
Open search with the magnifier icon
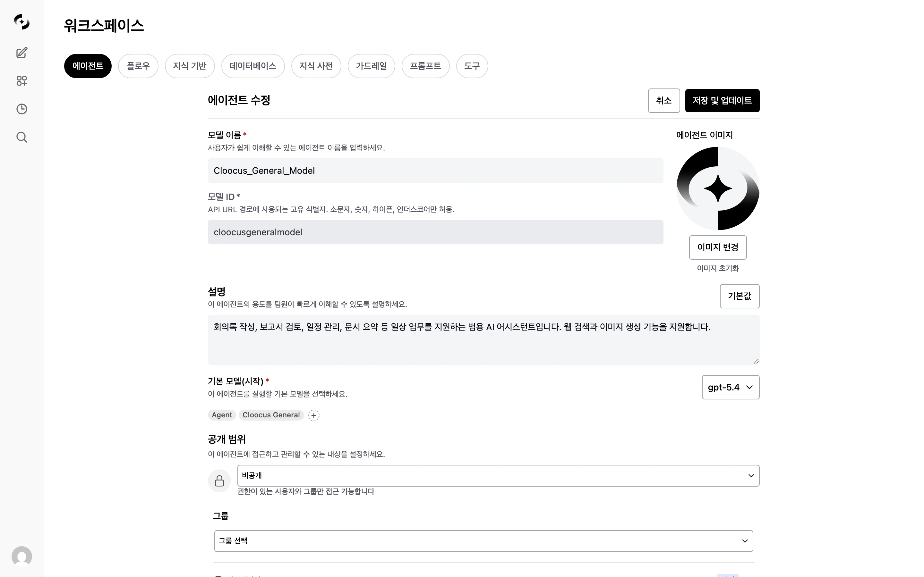click(x=21, y=137)
